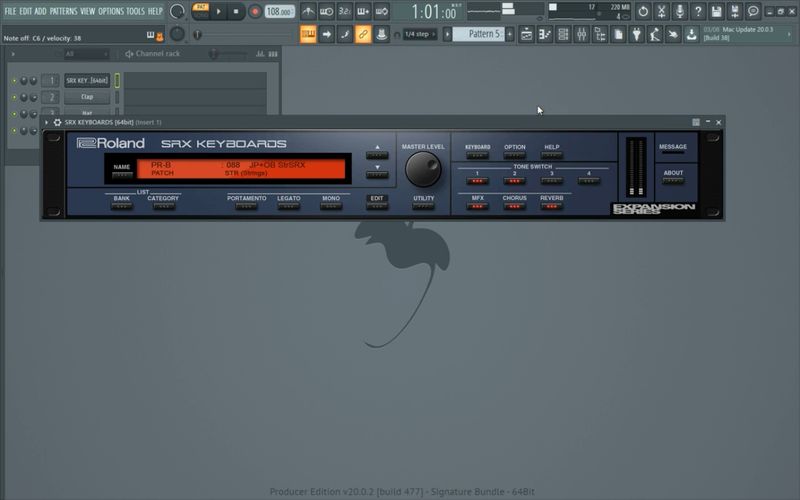Open the PATTERNS menu
The height and width of the screenshot is (500, 800).
[x=63, y=11]
